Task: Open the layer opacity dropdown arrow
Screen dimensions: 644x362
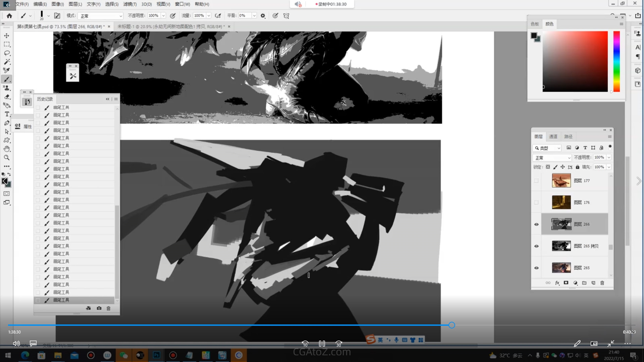Action: coord(609,157)
